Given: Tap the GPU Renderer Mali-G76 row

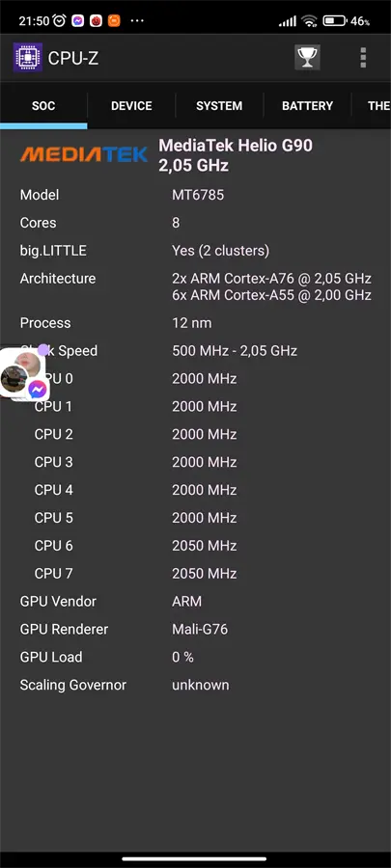Looking at the screenshot, I should 195,629.
